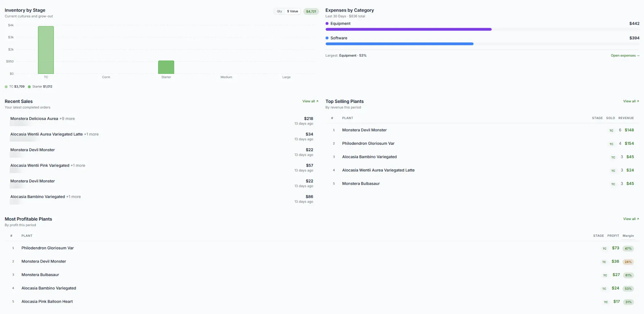Click Philodendron Gloriosum Var in Top Selling Plants
The height and width of the screenshot is (314, 644).
click(x=368, y=143)
